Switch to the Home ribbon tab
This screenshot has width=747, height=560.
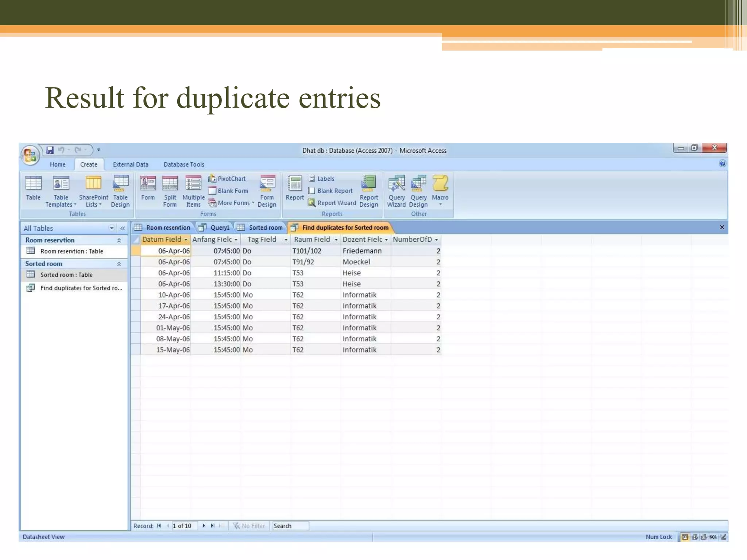(x=58, y=164)
